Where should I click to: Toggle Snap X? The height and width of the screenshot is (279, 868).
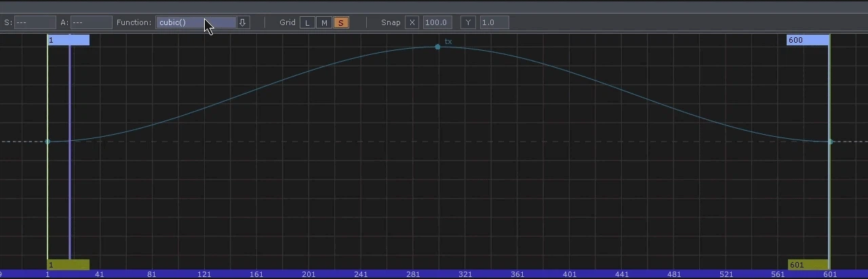412,22
